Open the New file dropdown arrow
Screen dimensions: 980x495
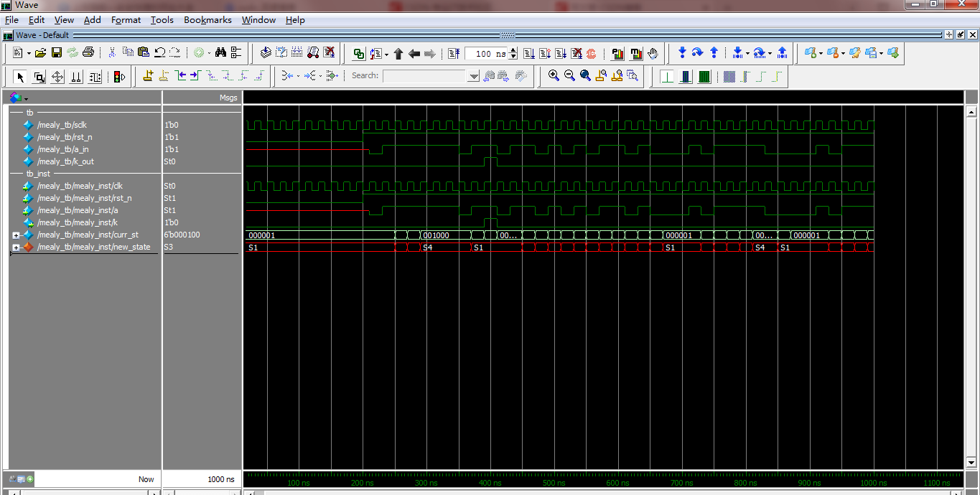(x=29, y=54)
